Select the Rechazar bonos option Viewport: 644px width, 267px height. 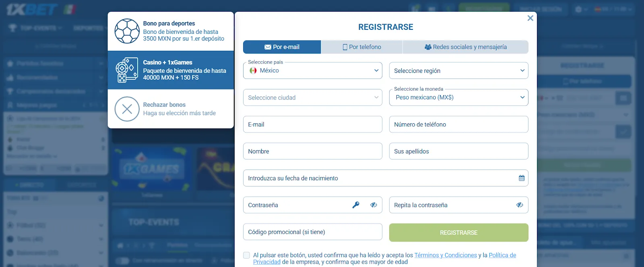click(x=171, y=109)
